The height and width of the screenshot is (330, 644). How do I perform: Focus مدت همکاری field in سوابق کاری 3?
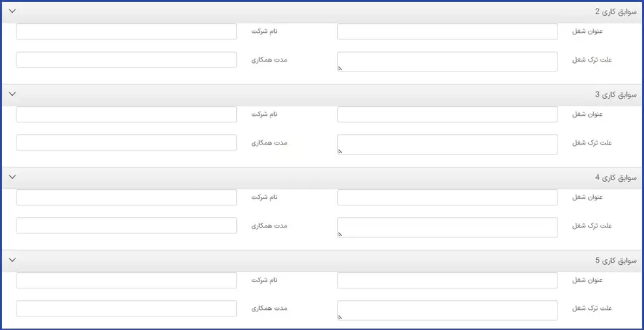click(x=126, y=142)
